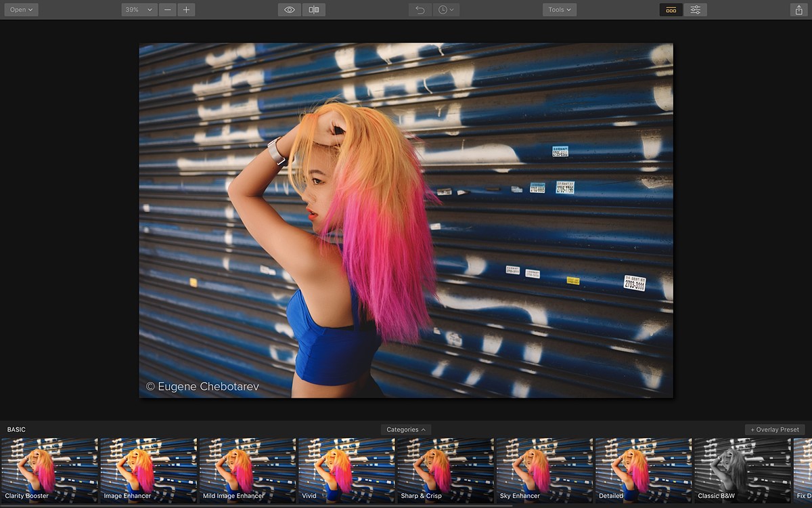
Task: Apply the Image Enhancer preset
Action: 149,469
